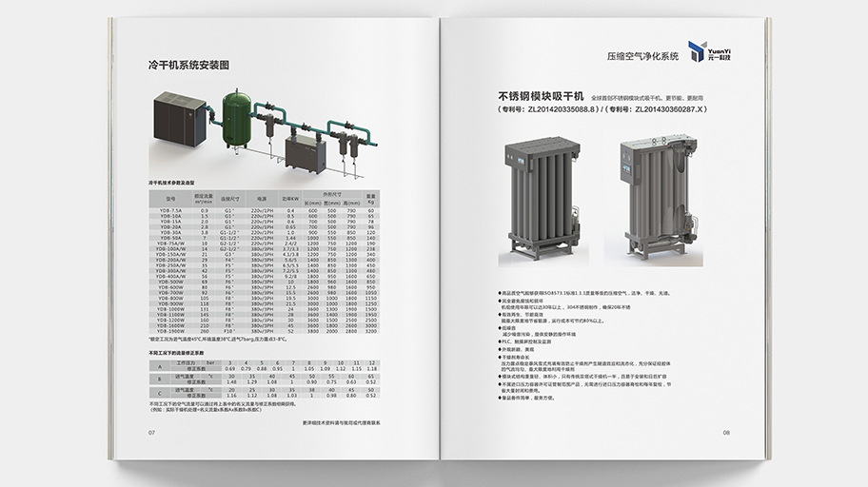Click the F10" connection size cell
Image resolution: width=868 pixels, height=487 pixels.
229,332
